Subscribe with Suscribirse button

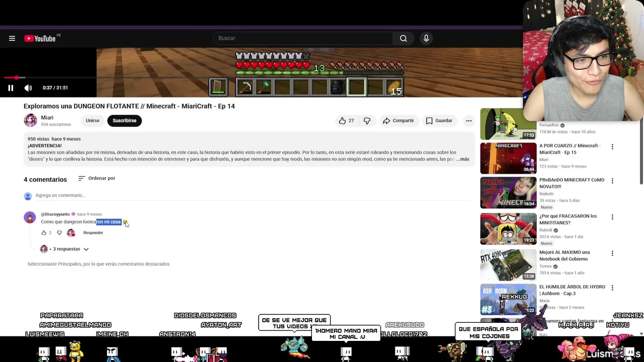(x=124, y=121)
